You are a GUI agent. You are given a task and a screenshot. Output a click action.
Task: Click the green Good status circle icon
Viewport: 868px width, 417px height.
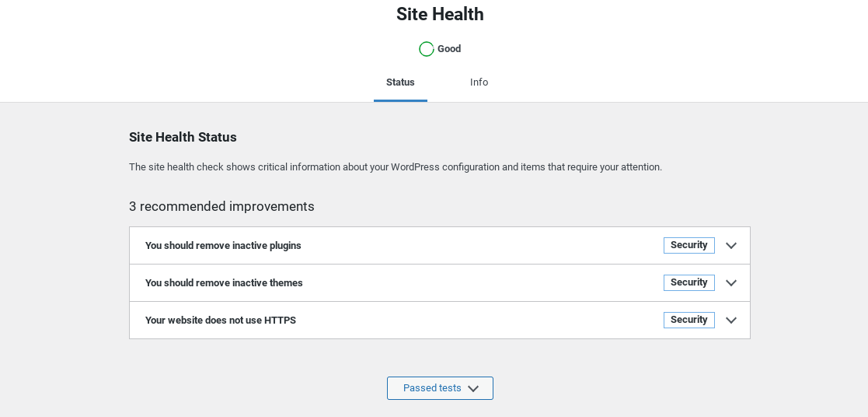click(x=426, y=49)
